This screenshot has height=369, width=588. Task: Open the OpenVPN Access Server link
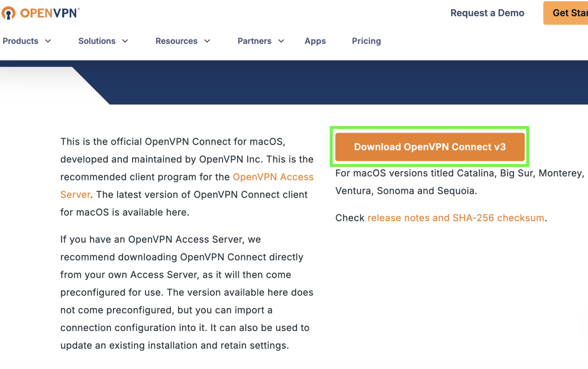[x=273, y=177]
